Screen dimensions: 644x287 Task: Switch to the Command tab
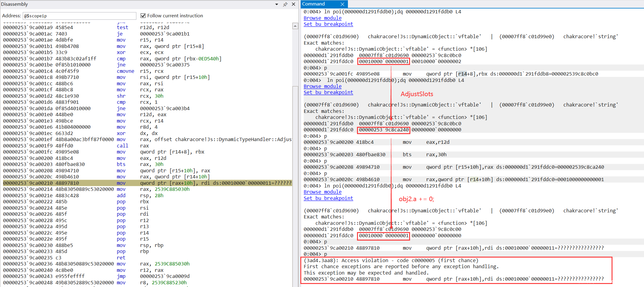[x=314, y=4]
